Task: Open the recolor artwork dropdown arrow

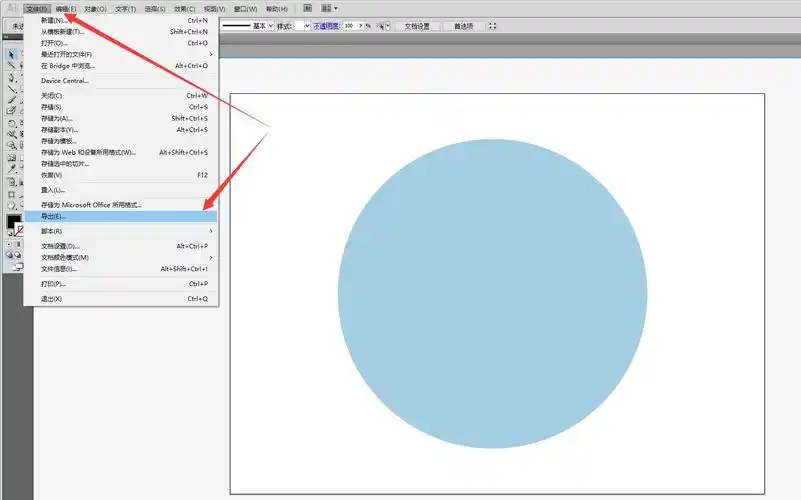Action: coord(388,26)
